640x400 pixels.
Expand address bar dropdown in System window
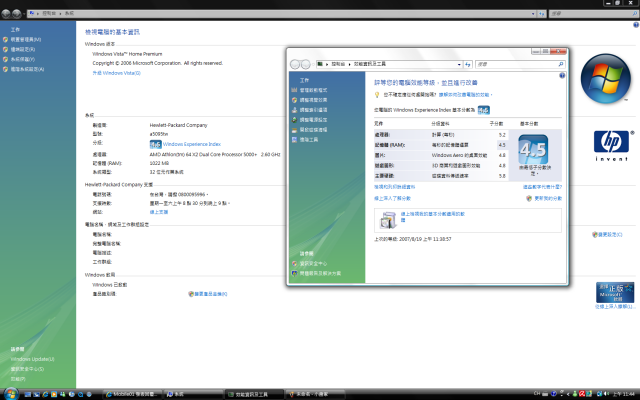533,14
